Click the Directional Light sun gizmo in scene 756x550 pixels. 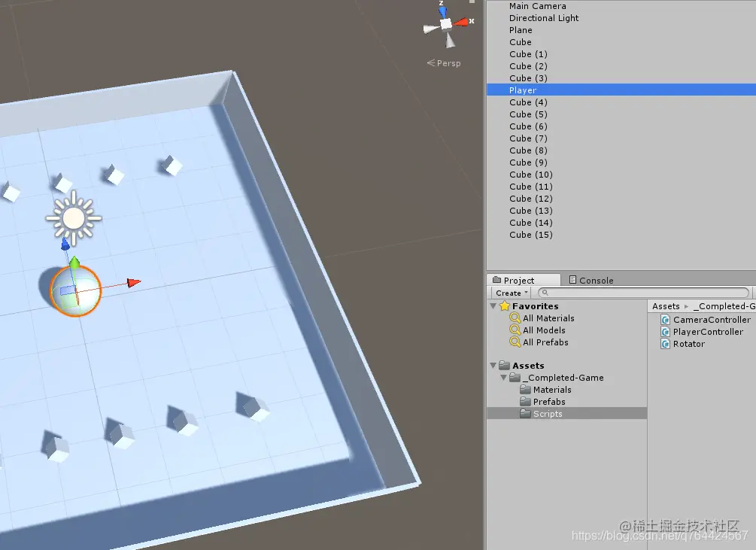(x=74, y=218)
